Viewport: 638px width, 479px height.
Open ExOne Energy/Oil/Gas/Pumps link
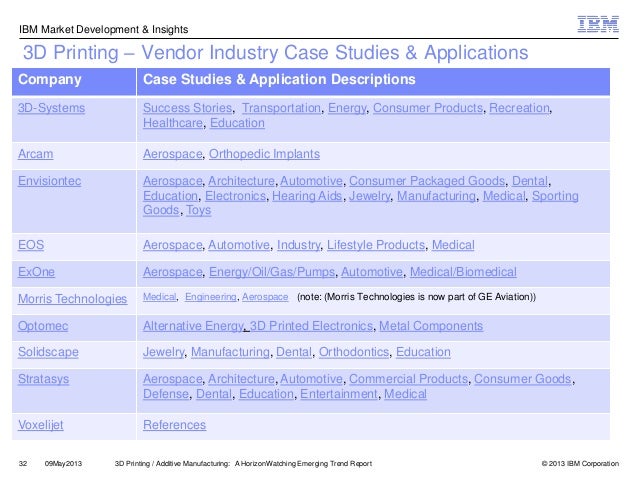click(272, 272)
